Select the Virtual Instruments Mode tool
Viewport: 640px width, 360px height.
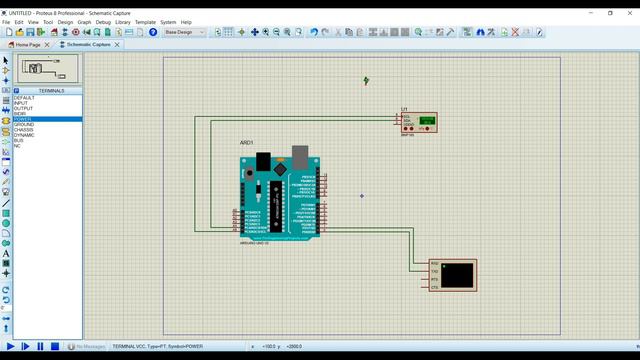pos(6,191)
